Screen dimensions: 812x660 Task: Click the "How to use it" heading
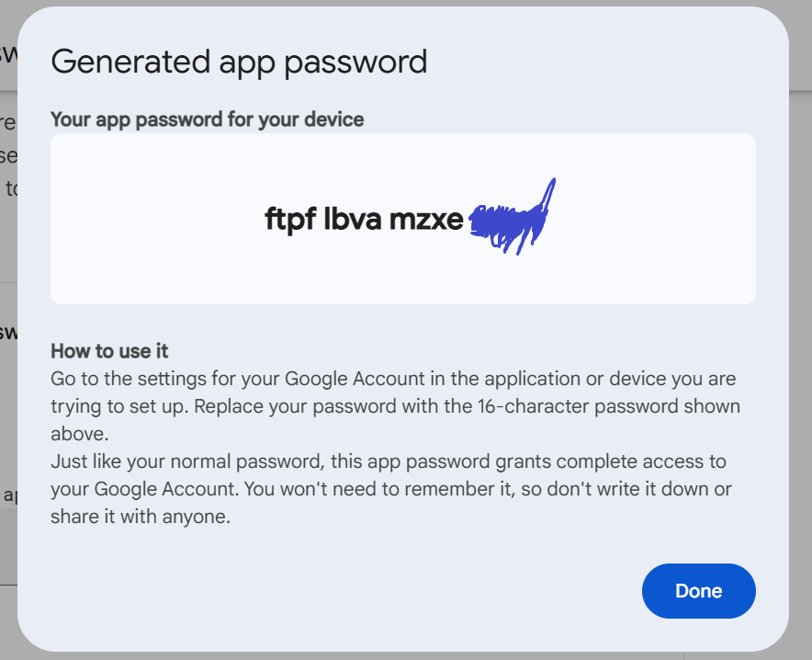[x=109, y=351]
